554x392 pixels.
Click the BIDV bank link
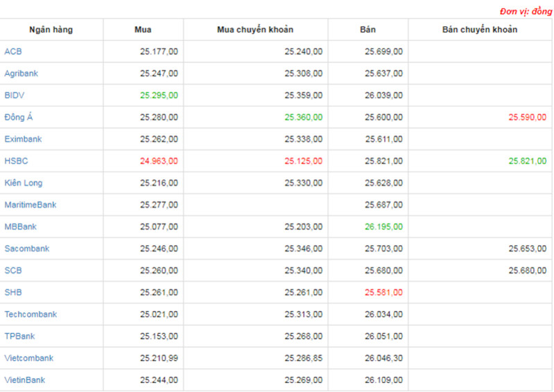click(x=15, y=96)
